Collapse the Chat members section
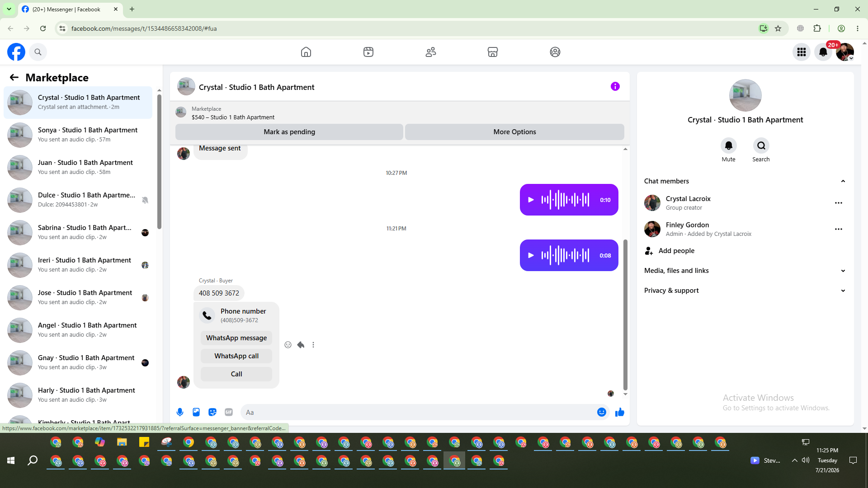The image size is (868, 488). [x=843, y=181]
